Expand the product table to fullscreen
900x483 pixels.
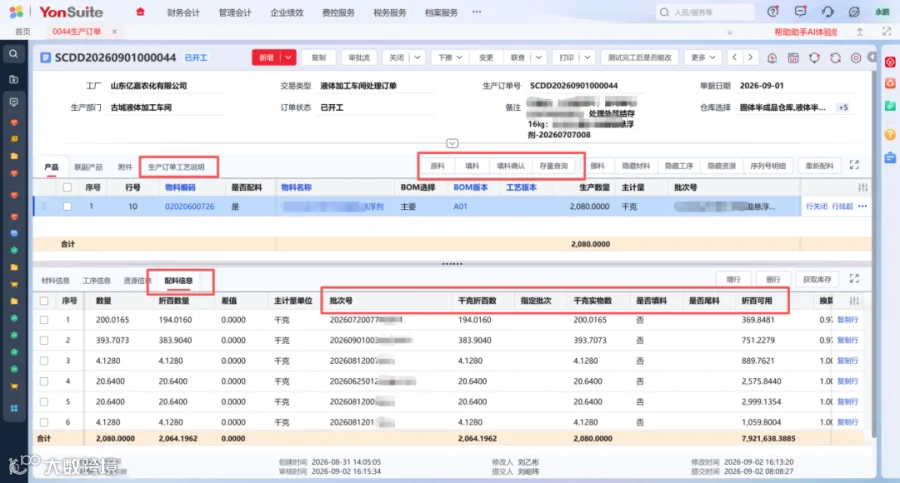[854, 165]
